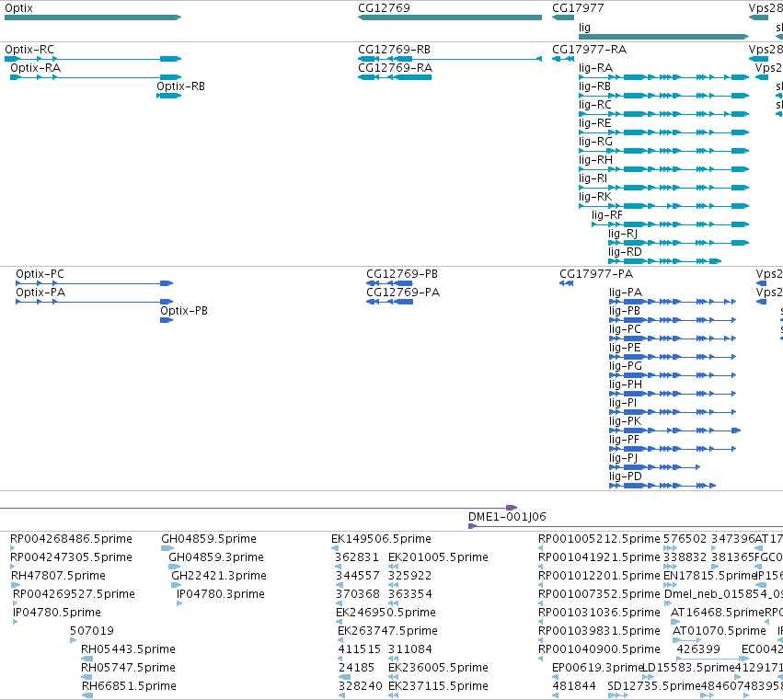Select the lig-PH protein label
783x700 pixels.
(626, 384)
